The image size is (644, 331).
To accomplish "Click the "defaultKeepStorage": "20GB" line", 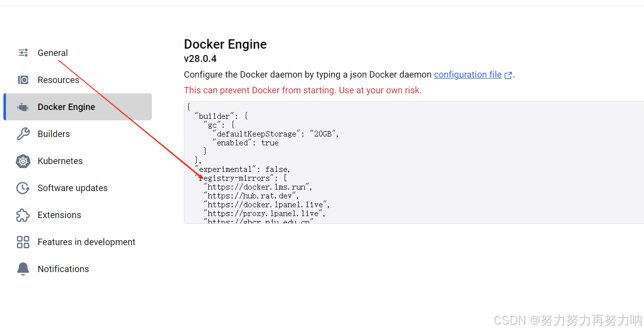I will 276,134.
